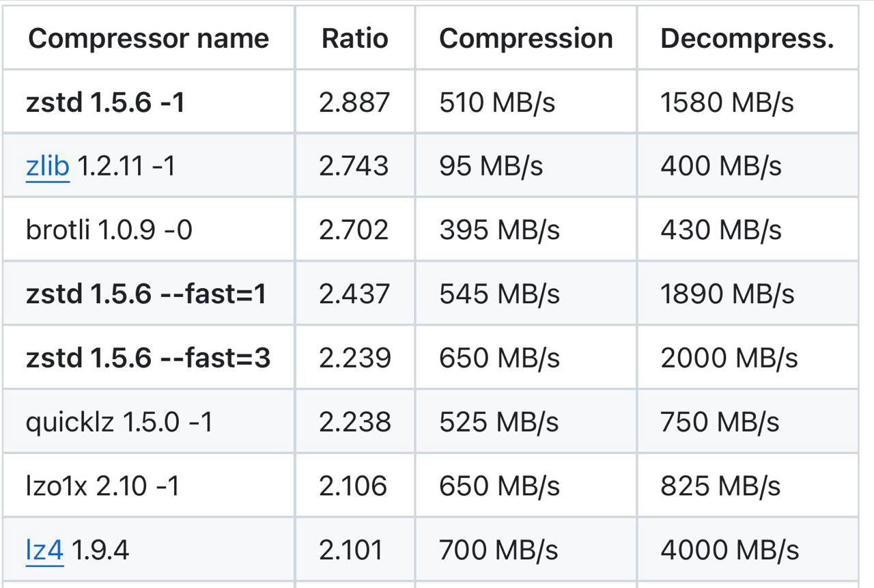Click the 1580 MB/s decompression cell

tap(727, 102)
